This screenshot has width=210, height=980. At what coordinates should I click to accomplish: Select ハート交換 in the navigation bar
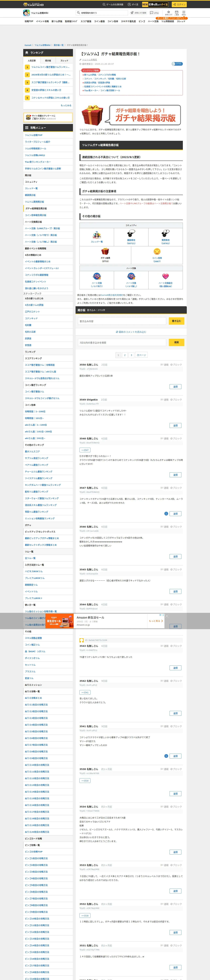[153, 21]
